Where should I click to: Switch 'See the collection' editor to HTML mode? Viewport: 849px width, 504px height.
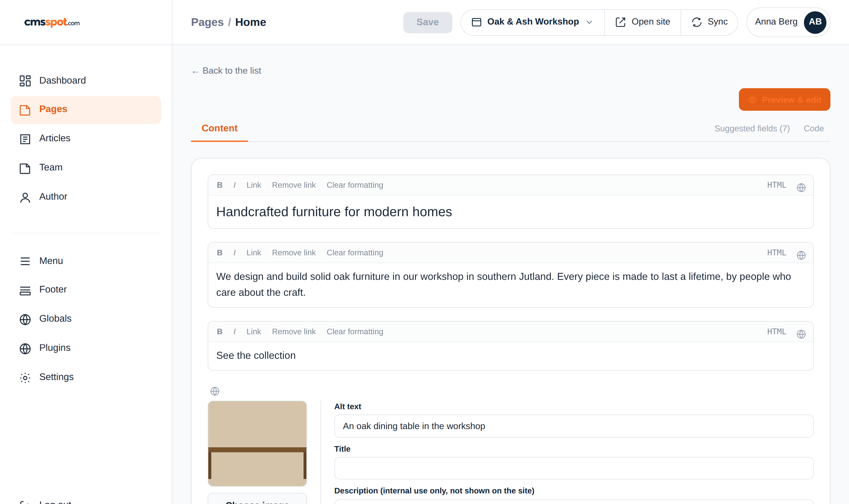tap(776, 332)
